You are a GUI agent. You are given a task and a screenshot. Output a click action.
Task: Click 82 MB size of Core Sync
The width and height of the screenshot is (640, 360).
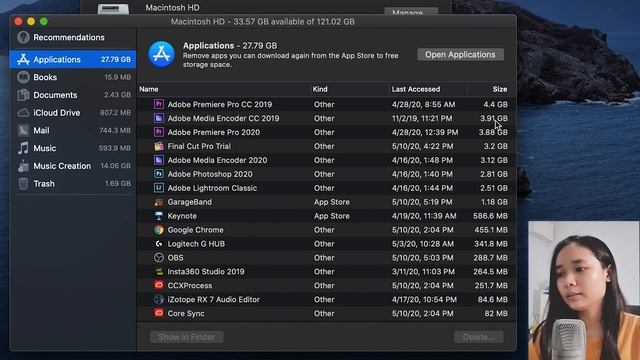pos(496,313)
